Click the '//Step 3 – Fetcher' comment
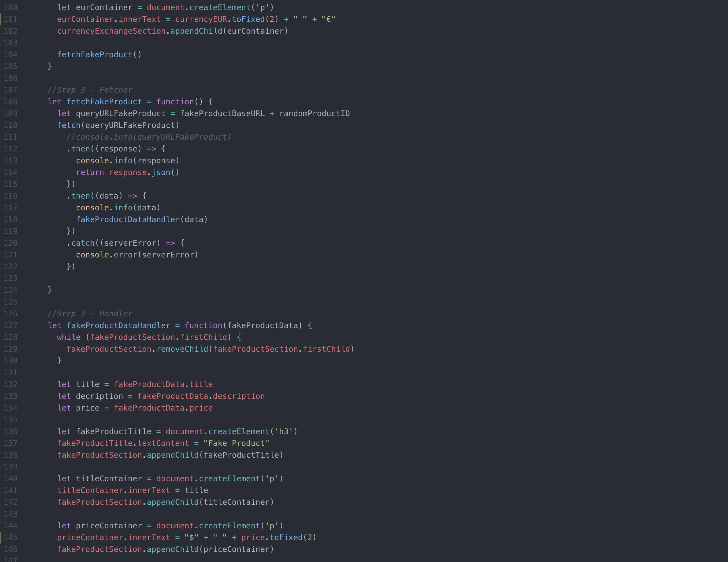The width and height of the screenshot is (728, 562). [90, 90]
